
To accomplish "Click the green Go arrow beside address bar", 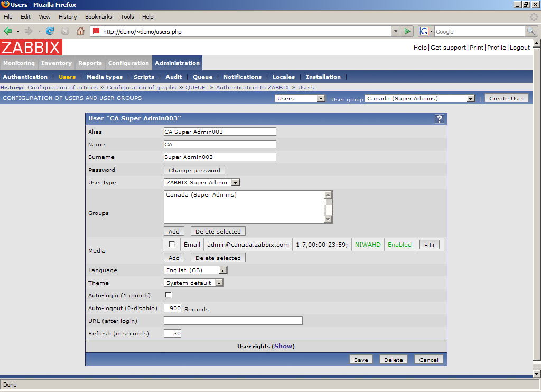I will click(x=407, y=31).
